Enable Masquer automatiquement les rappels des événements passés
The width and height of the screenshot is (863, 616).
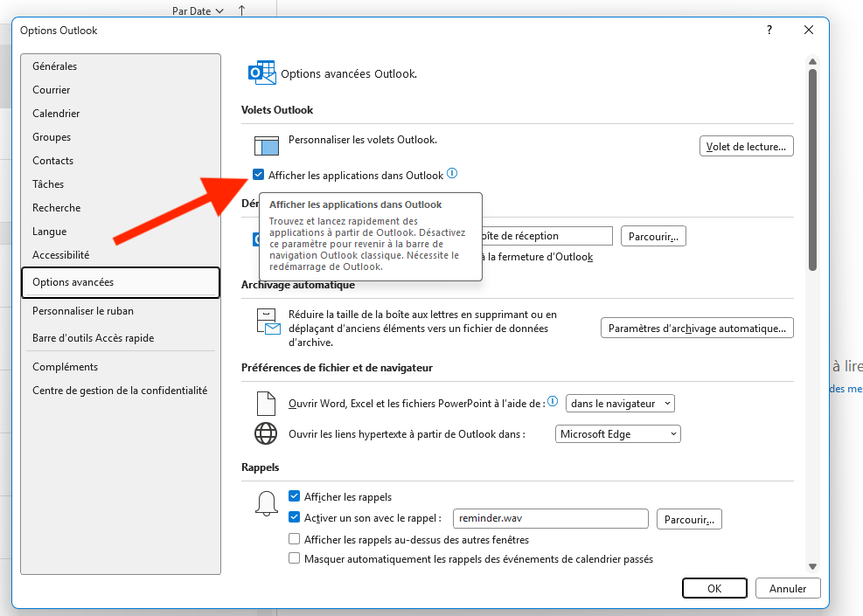(295, 558)
